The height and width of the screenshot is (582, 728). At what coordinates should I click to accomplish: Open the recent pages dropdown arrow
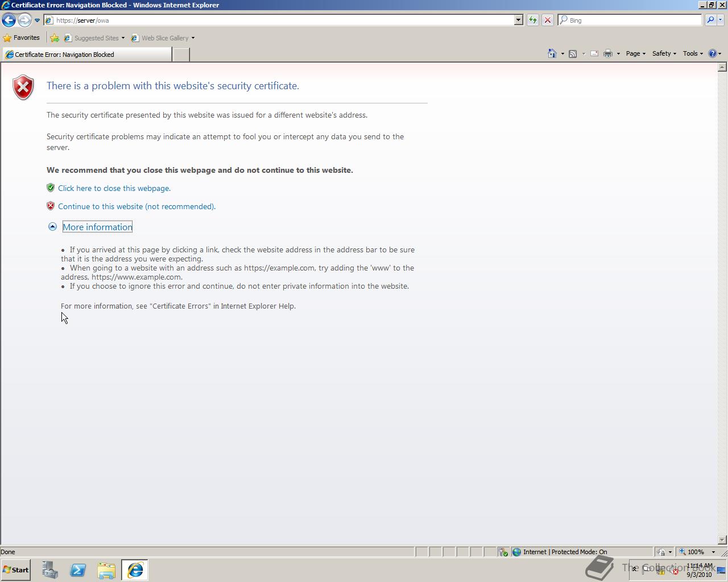(x=37, y=20)
